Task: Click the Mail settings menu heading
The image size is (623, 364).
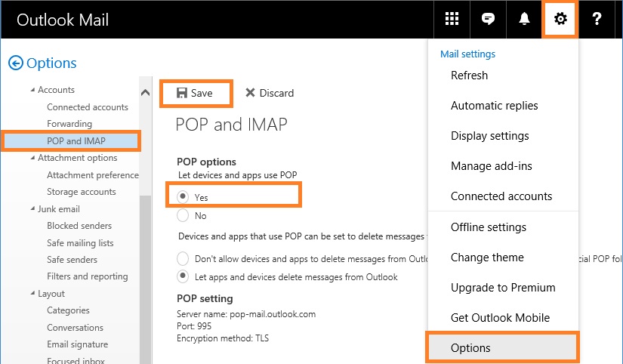Action: click(x=467, y=54)
